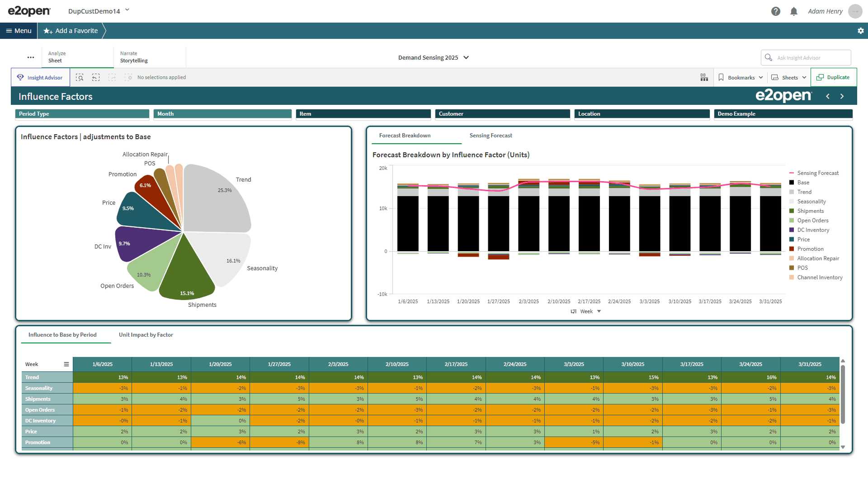Open the help question mark icon
Viewport: 868px width, 488px height.
point(776,11)
